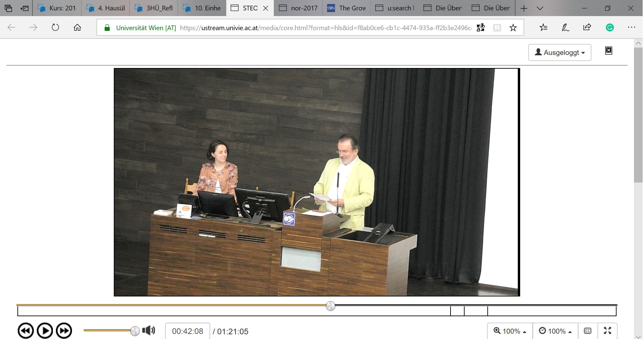Switch to 4. Hausü tab

tap(105, 8)
